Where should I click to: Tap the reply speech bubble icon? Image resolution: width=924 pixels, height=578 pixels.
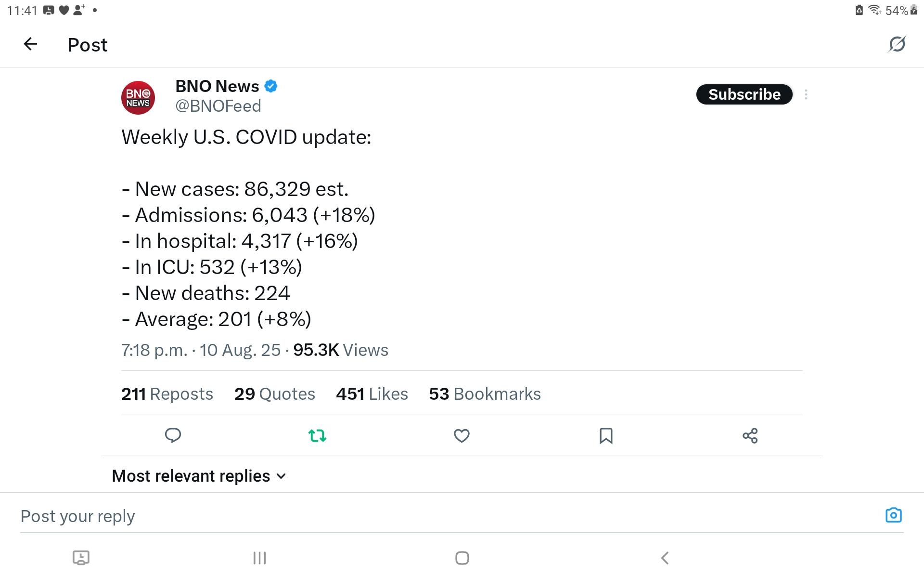click(x=173, y=435)
